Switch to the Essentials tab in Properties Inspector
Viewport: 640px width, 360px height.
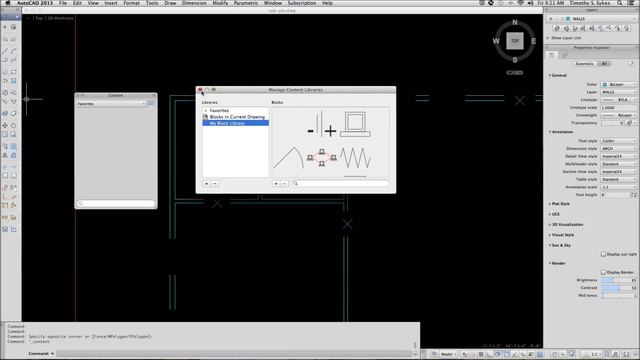[x=584, y=64]
